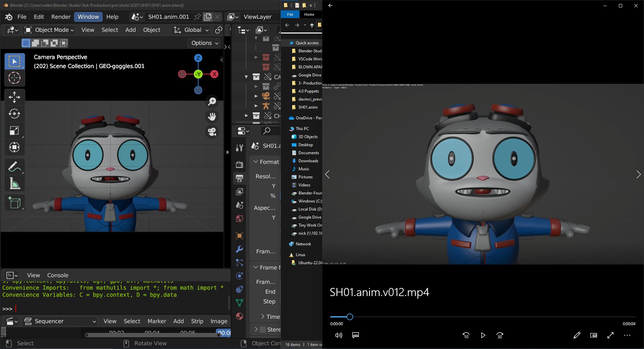Open the Window menu in Blender
This screenshot has height=349, width=644.
(x=88, y=17)
